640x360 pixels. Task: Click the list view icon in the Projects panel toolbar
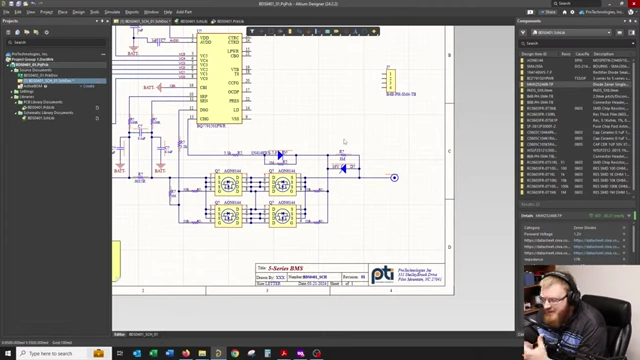coord(8,32)
